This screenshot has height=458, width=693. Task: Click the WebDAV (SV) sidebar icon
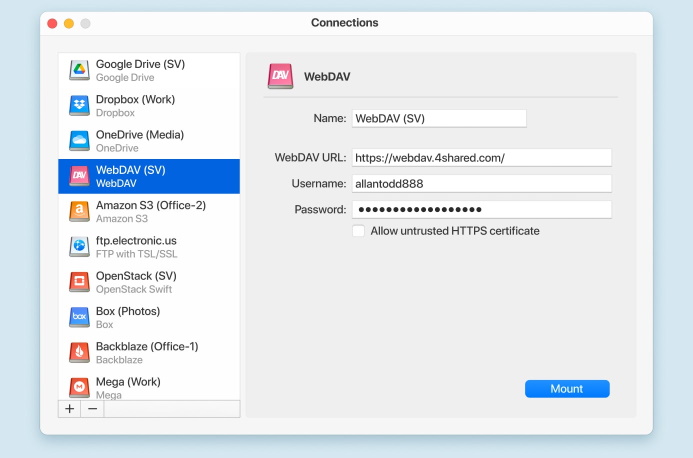tap(79, 176)
